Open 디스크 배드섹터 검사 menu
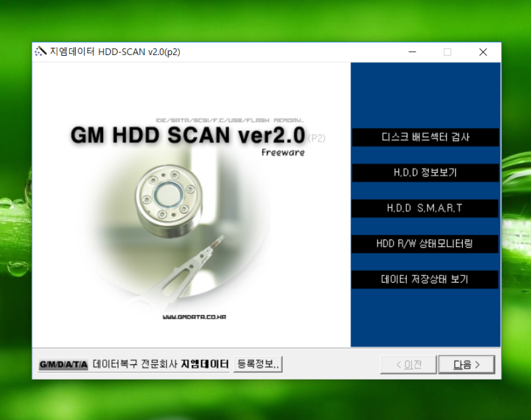The image size is (531, 420). click(425, 137)
